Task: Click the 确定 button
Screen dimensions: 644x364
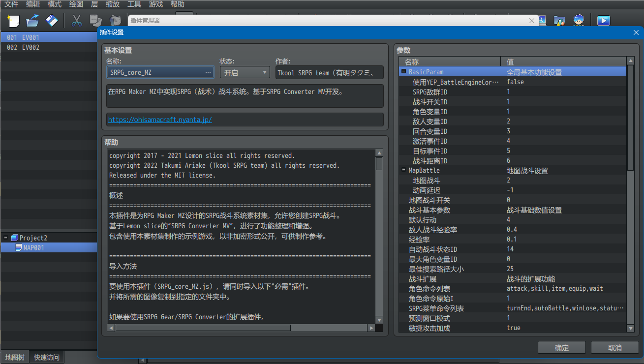Action: tap(562, 348)
